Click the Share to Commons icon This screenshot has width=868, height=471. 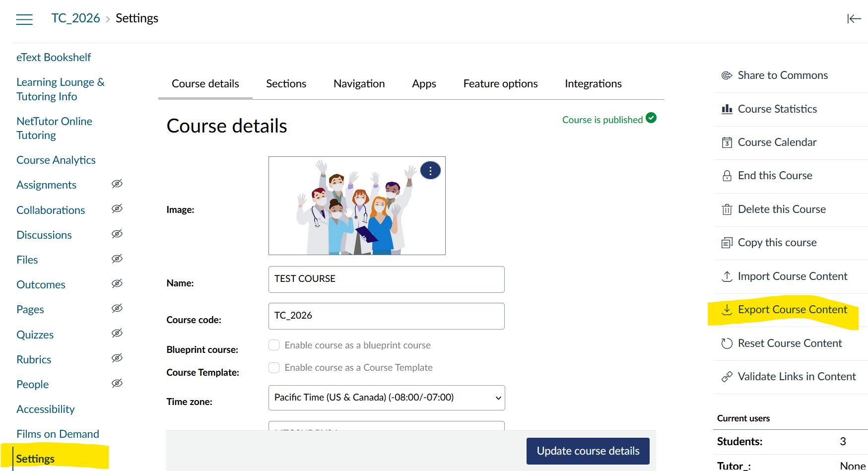(727, 75)
